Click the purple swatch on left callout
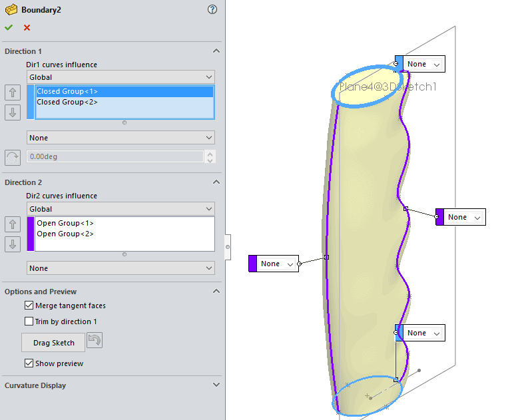514x420 pixels. [x=252, y=264]
